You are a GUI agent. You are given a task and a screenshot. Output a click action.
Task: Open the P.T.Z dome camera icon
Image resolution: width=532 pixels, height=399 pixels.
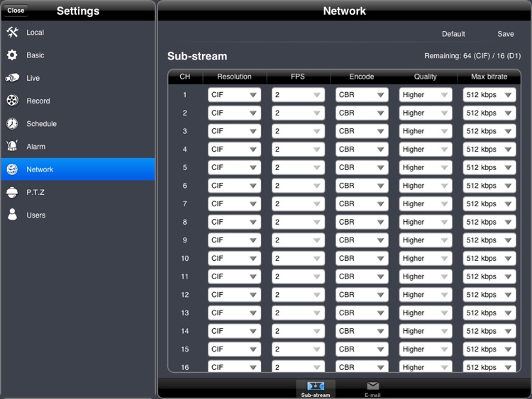pos(12,192)
